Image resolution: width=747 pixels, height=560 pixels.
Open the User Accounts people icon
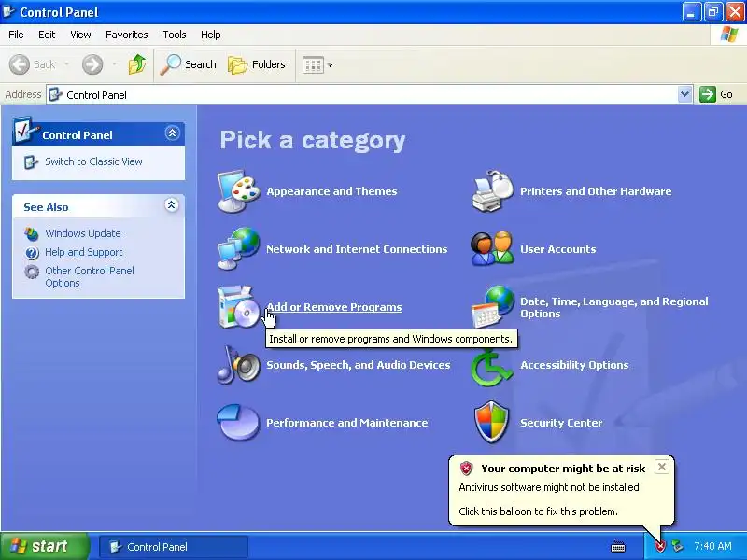(493, 249)
